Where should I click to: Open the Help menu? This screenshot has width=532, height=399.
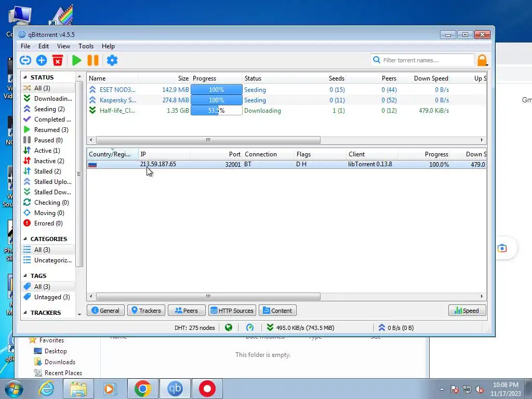pos(108,46)
